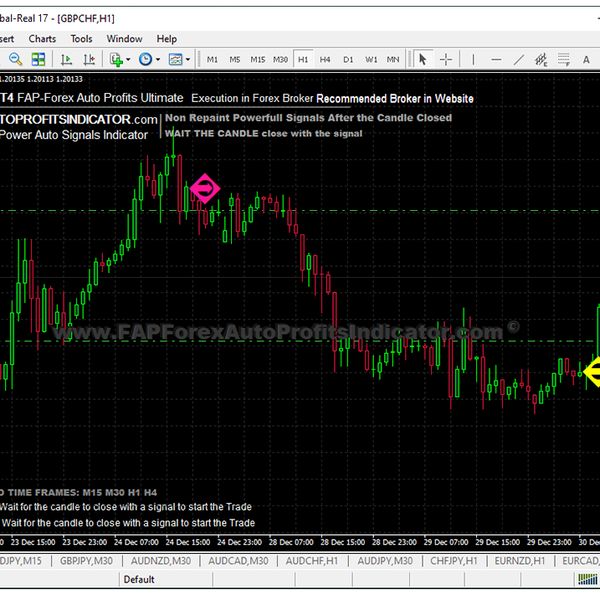Select the Vertical Line drawing tool
The width and height of the screenshot is (600, 600).
473,59
